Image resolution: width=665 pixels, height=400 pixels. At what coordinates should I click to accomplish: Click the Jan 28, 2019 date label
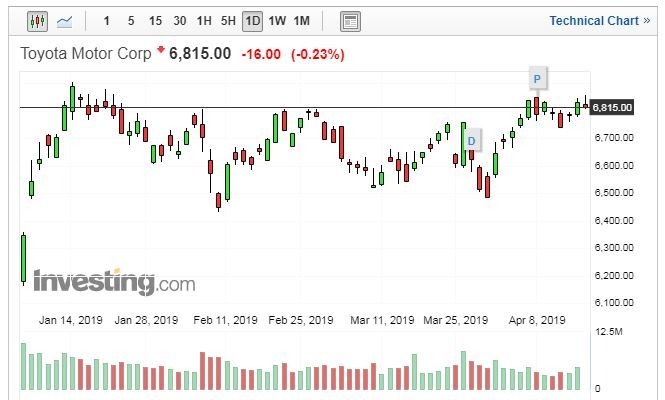[146, 320]
